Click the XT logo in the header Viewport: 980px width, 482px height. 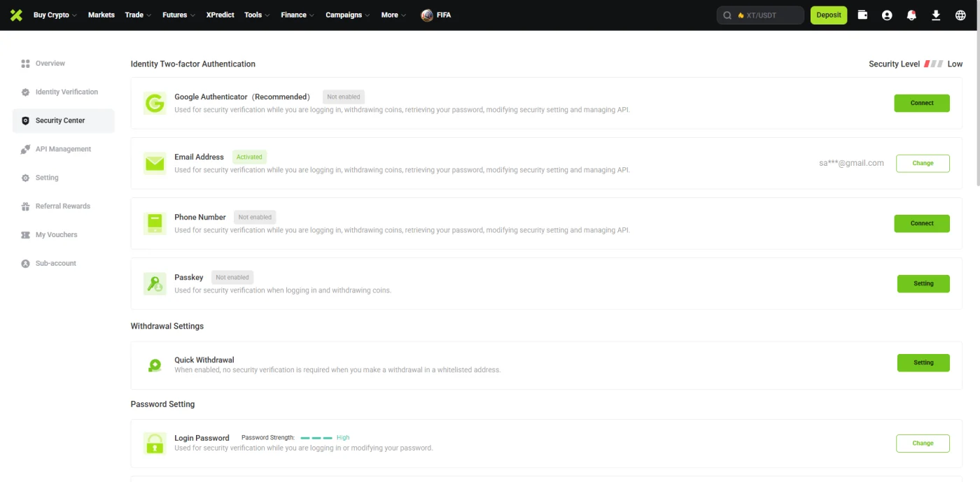click(16, 15)
